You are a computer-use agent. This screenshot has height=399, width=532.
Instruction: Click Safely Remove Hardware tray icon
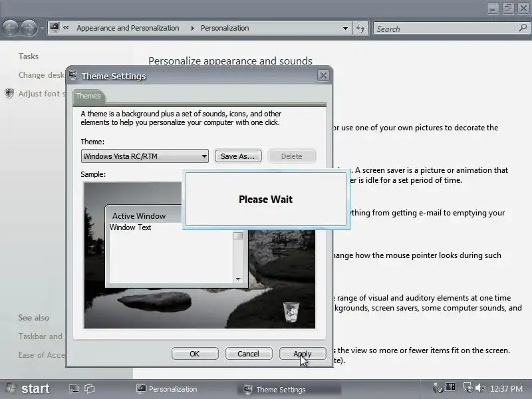(438, 388)
